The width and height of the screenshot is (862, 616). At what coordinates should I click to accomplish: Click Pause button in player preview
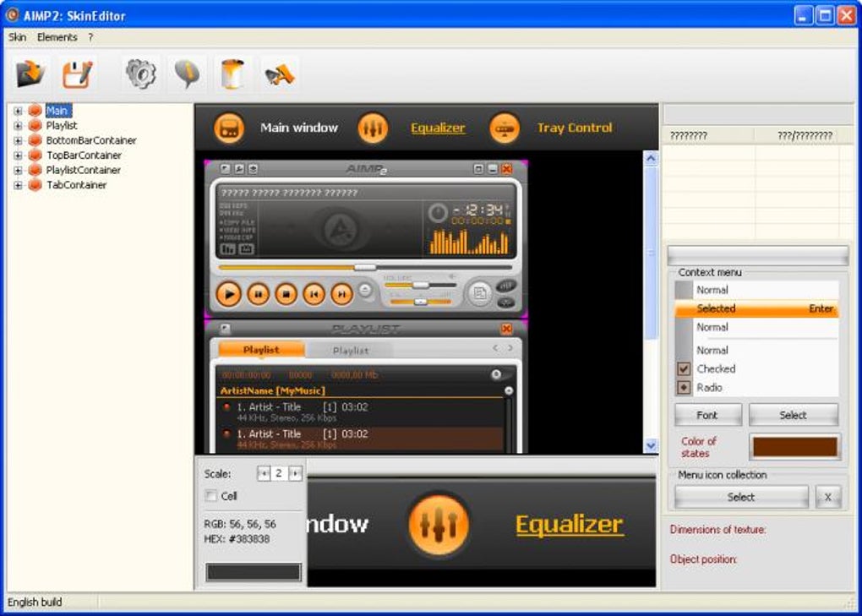coord(258,295)
